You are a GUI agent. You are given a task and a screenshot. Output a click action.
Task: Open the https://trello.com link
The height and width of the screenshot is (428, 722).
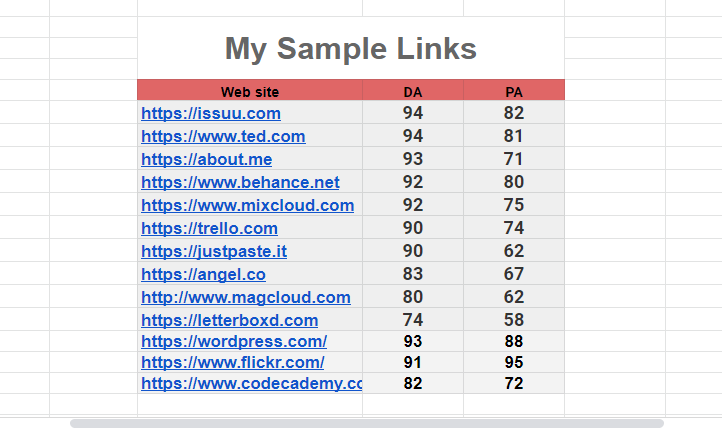pyautogui.click(x=210, y=229)
